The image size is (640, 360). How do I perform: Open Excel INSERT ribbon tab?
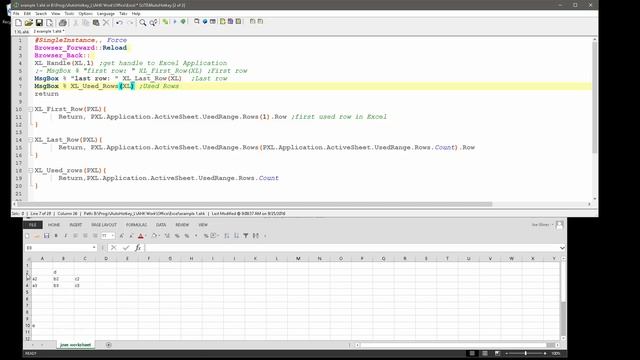[x=76, y=225]
